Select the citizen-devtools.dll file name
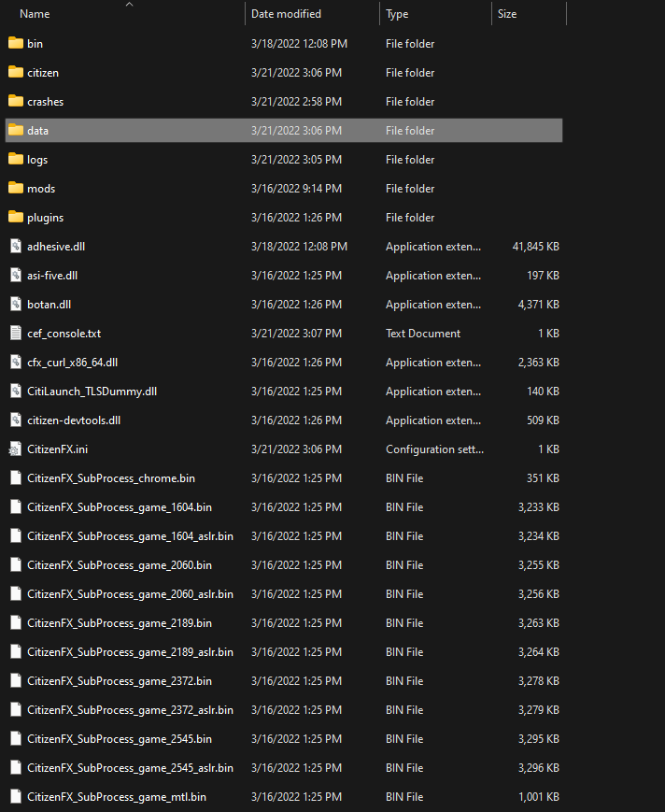The image size is (665, 812). pos(74,420)
